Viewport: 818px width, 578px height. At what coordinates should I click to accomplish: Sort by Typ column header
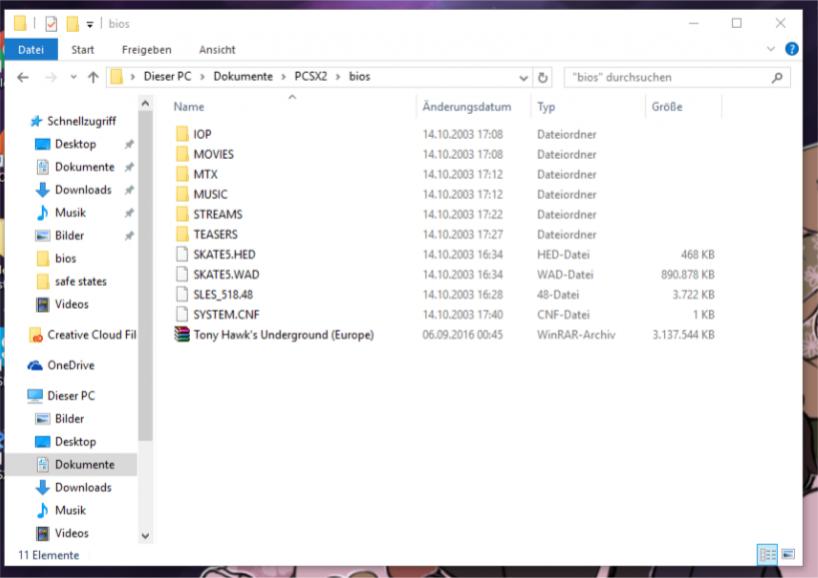[546, 107]
